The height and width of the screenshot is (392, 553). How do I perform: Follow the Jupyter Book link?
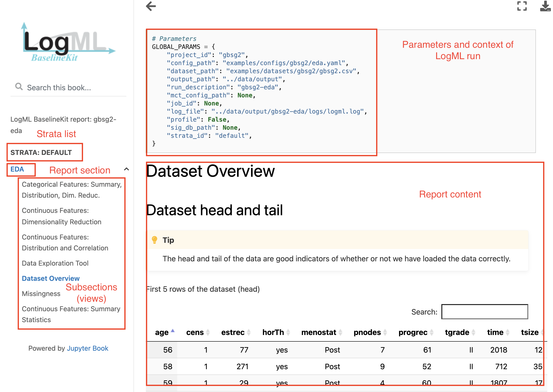point(88,348)
